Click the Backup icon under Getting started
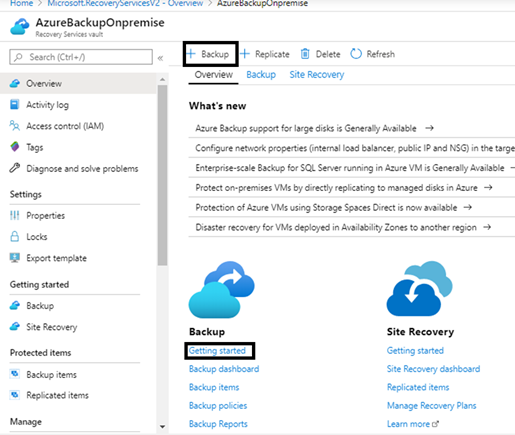The image size is (515, 435). (15, 305)
